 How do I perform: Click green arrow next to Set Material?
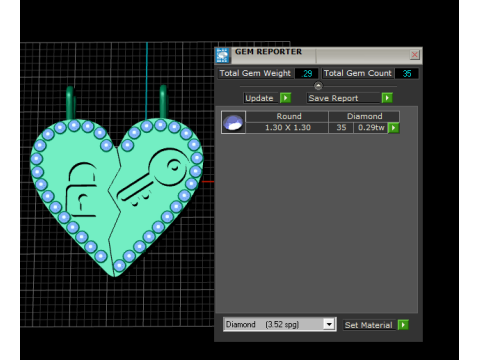[x=403, y=325]
